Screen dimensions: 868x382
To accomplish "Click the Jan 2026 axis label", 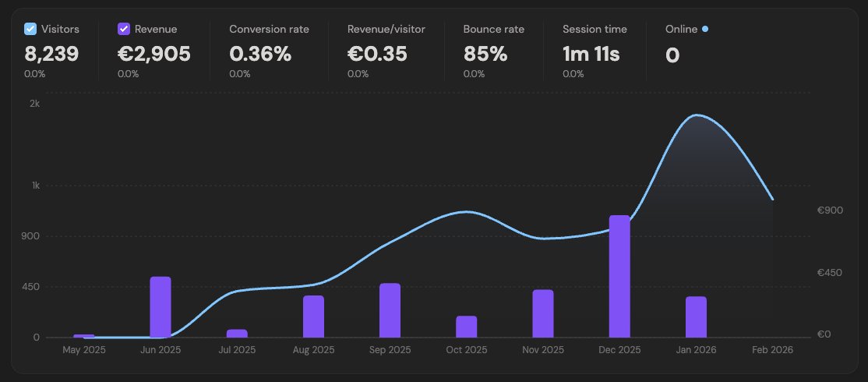I will pyautogui.click(x=696, y=350).
